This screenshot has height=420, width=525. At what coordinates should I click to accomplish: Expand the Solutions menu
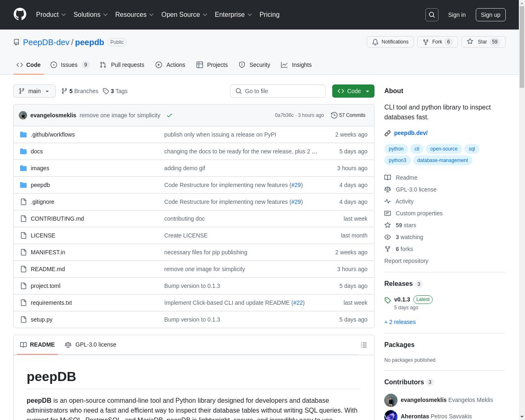(x=91, y=15)
